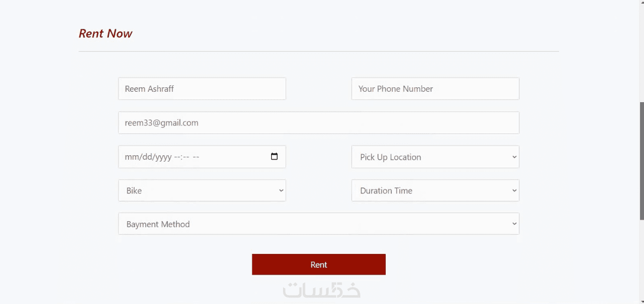Click the Rent Now heading

(105, 34)
